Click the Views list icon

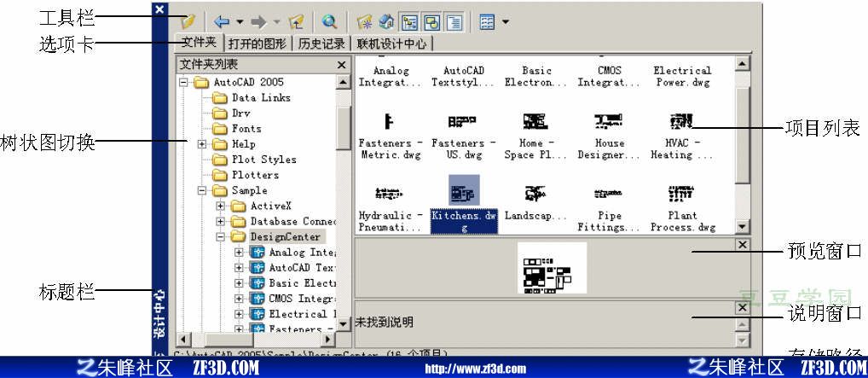pos(487,22)
